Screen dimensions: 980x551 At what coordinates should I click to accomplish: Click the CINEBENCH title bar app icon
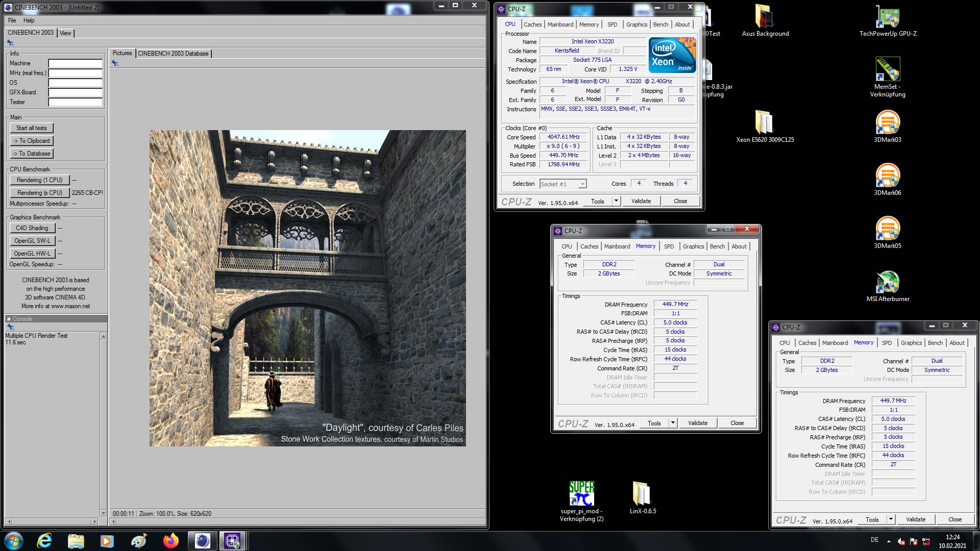[x=8, y=7]
